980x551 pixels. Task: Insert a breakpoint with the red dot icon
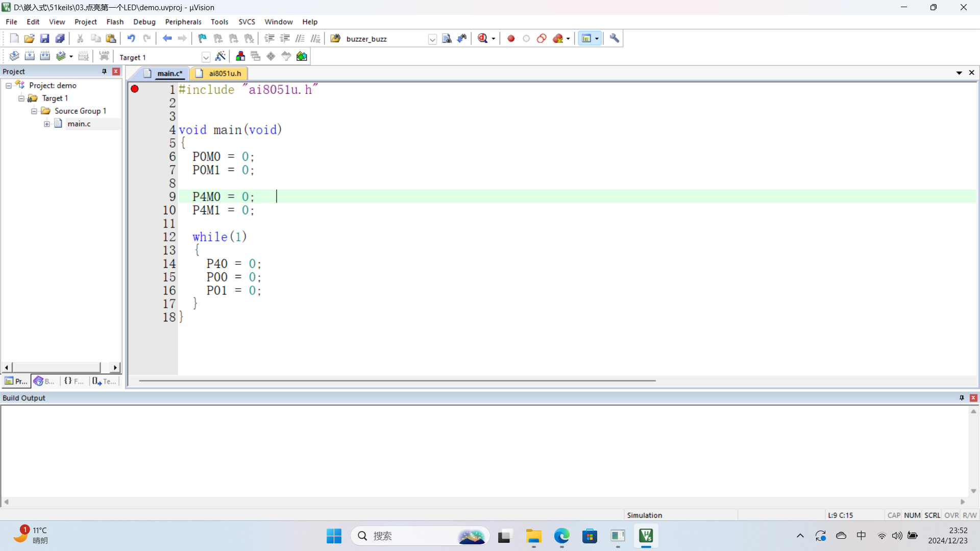coord(511,38)
